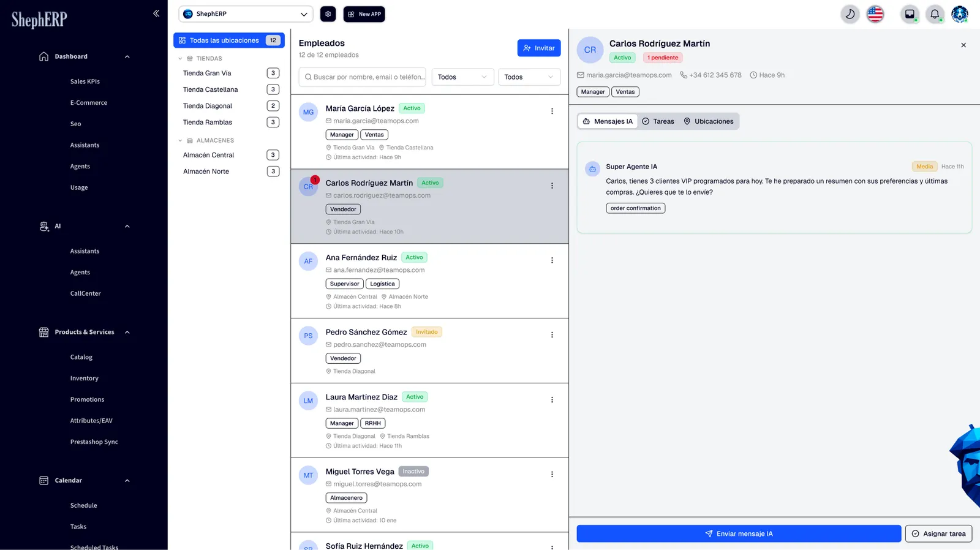The image size is (980, 550).
Task: Click Enviar mensaje IA button
Action: coord(739,533)
